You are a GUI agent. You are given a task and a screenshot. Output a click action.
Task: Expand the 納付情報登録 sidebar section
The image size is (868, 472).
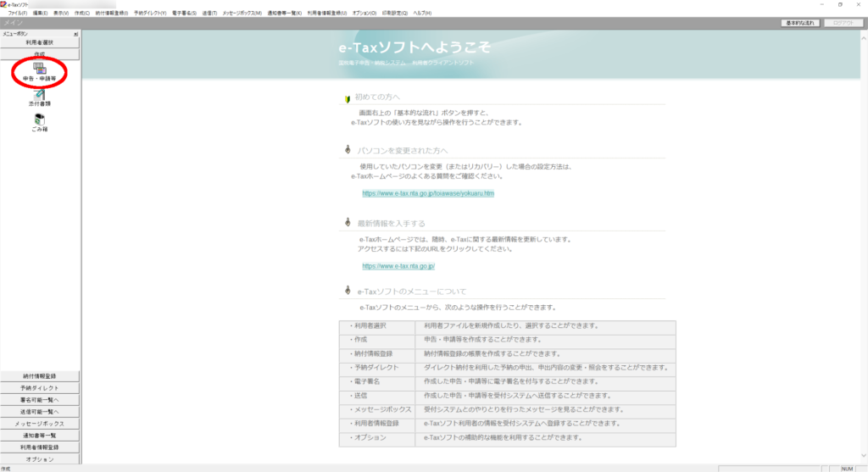click(x=40, y=376)
